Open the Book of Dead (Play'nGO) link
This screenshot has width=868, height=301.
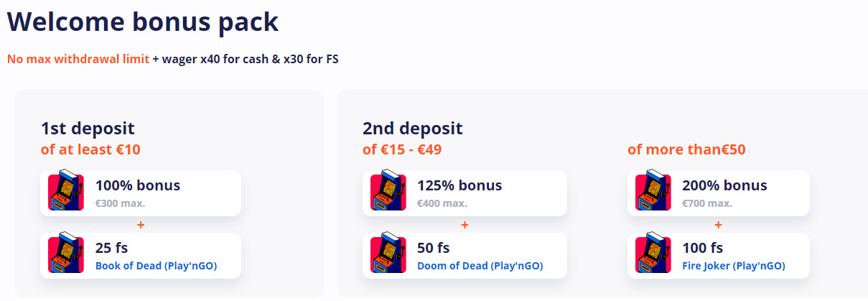tap(156, 266)
